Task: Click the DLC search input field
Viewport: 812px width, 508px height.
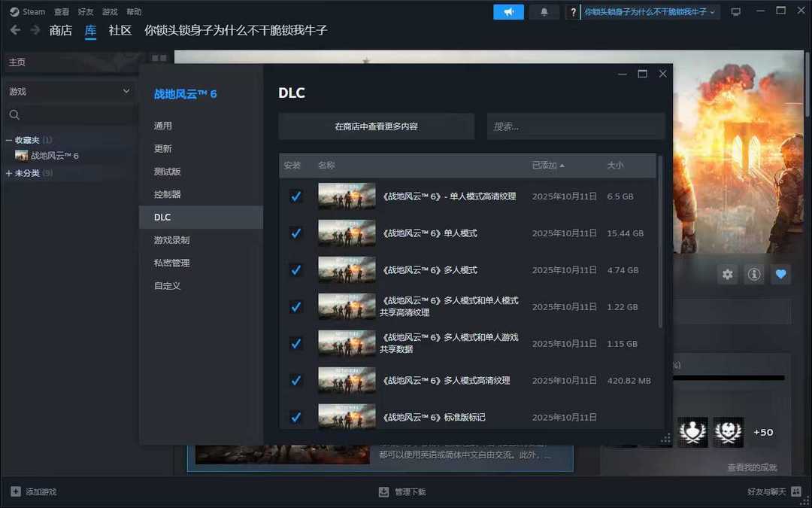Action: tap(576, 126)
